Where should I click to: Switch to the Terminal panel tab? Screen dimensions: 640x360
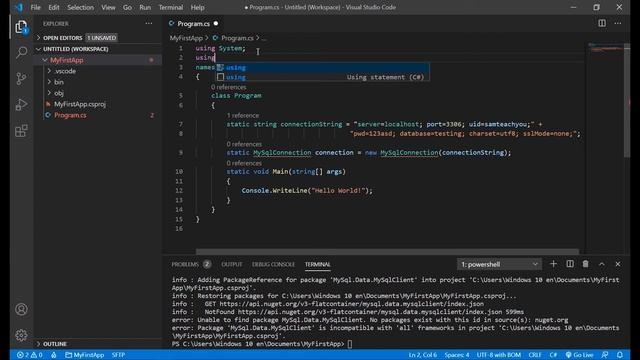click(318, 264)
